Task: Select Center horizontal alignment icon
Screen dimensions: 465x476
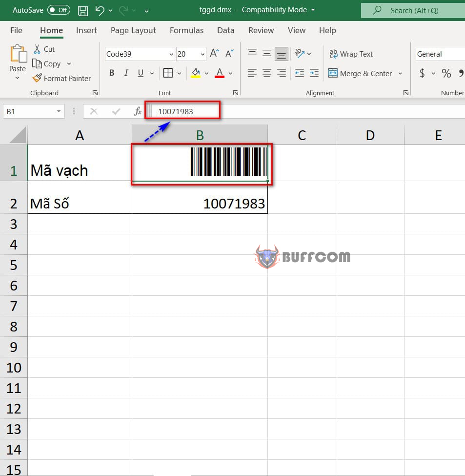Action: pyautogui.click(x=267, y=73)
